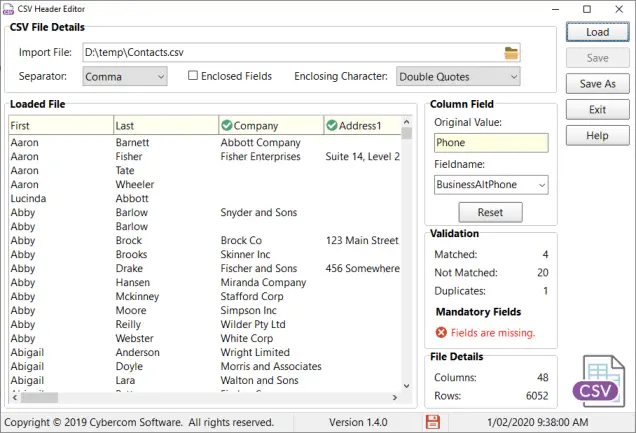Open the Separator dropdown set to Comma

coord(125,76)
